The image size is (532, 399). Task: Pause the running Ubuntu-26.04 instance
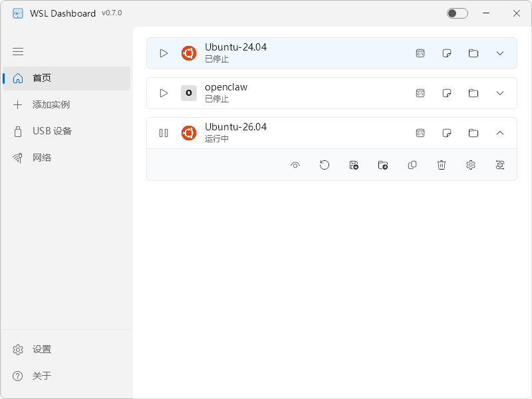pos(164,133)
